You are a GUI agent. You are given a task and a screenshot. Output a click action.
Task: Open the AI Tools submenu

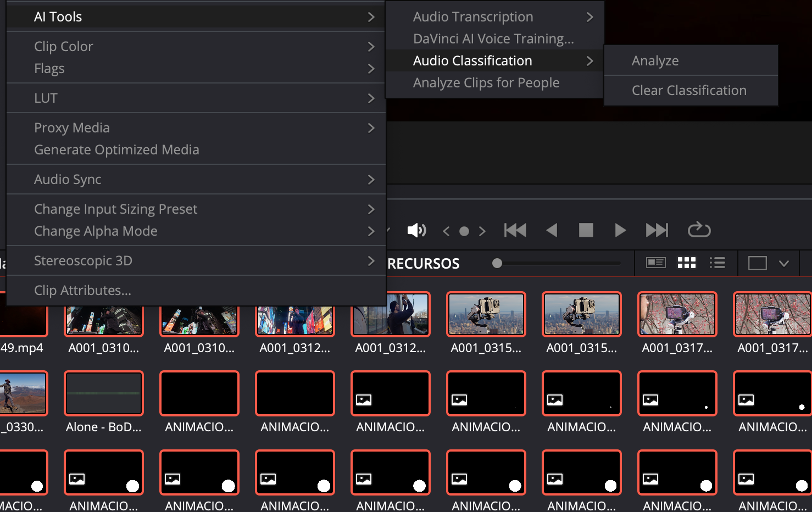click(x=196, y=17)
